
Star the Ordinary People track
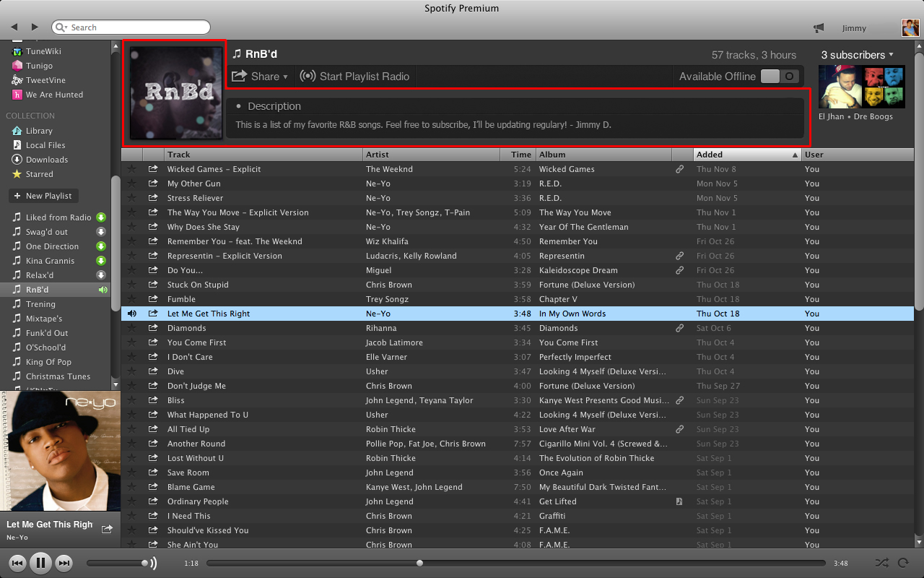coord(131,501)
